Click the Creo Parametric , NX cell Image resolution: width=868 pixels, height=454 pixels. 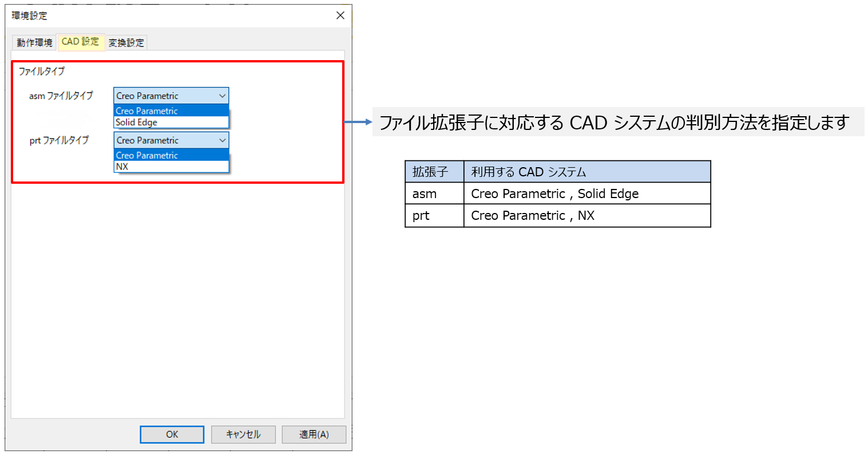click(x=587, y=215)
